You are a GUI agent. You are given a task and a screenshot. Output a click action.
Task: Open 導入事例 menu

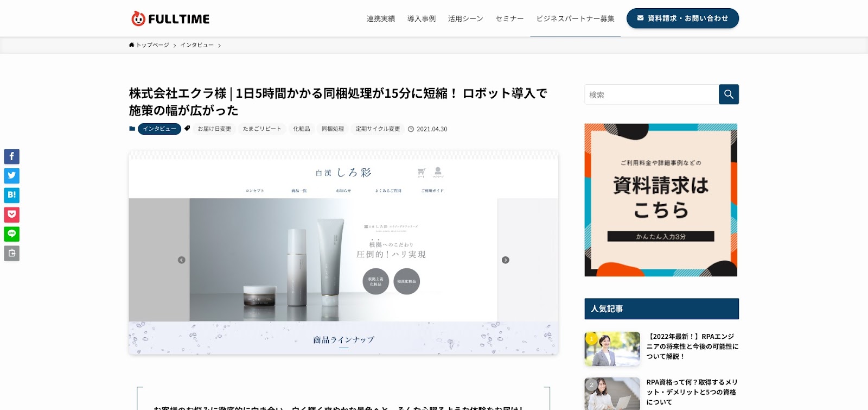click(422, 18)
